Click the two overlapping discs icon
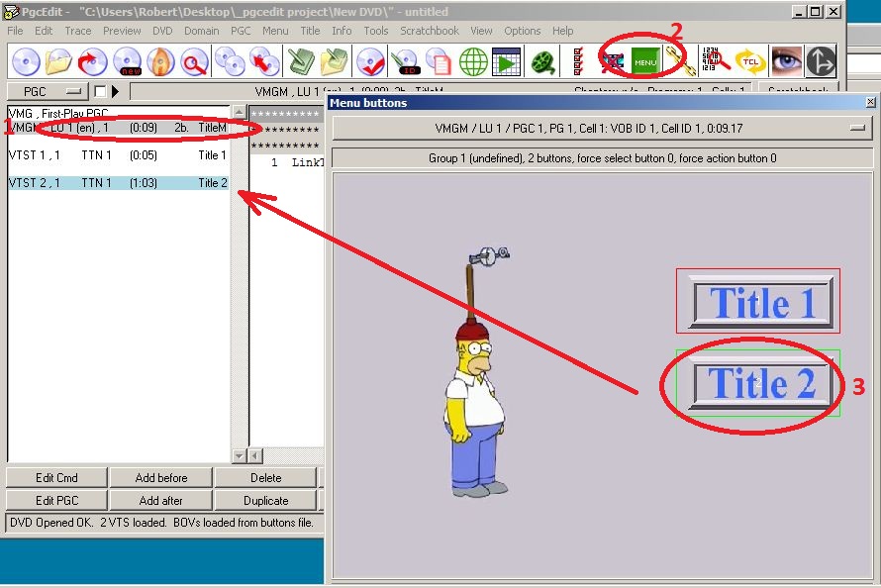Screen dimensions: 881x588 (230, 61)
